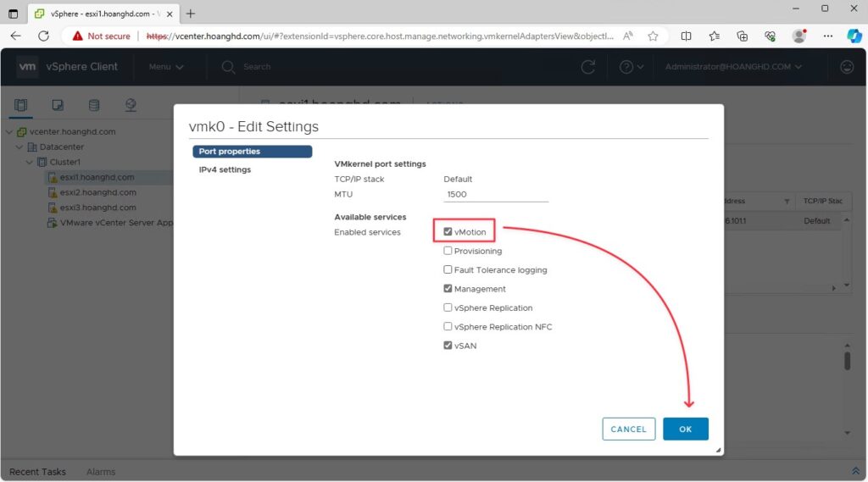The image size is (868, 482).
Task: Open the browser profile icon
Action: click(x=798, y=36)
